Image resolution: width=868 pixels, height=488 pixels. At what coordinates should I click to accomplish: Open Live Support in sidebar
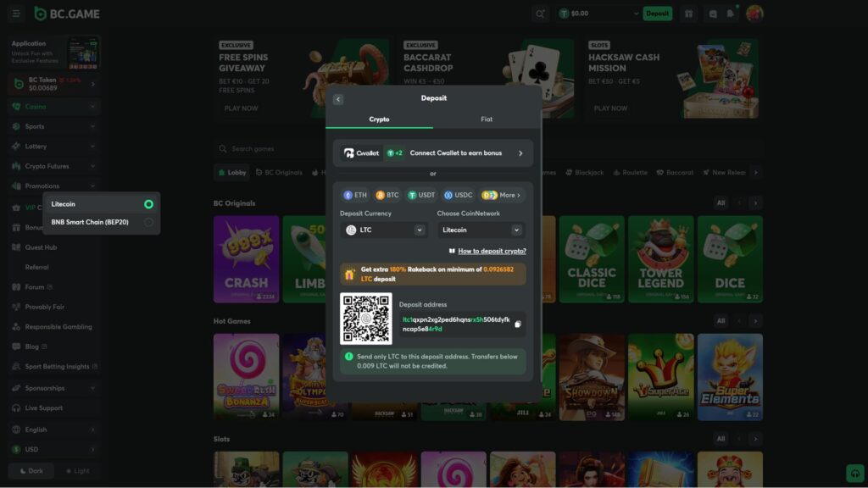click(x=43, y=408)
